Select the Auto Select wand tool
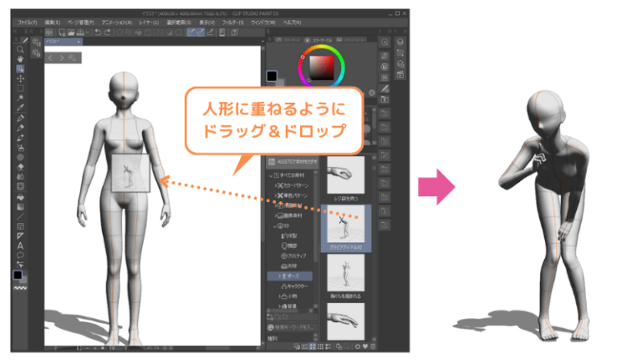The image size is (642, 364). point(21,99)
